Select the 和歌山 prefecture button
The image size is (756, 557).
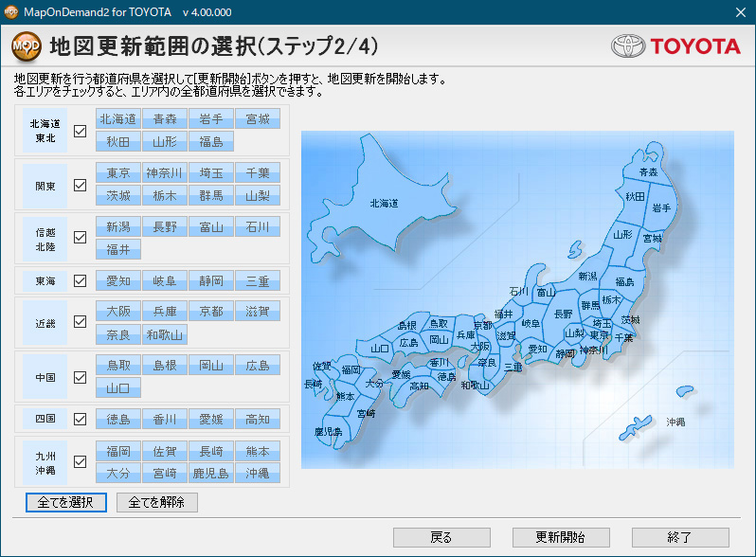pyautogui.click(x=165, y=335)
